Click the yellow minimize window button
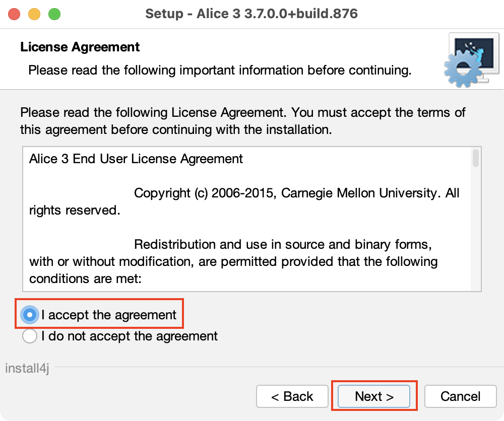The image size is (504, 421). pyautogui.click(x=34, y=14)
